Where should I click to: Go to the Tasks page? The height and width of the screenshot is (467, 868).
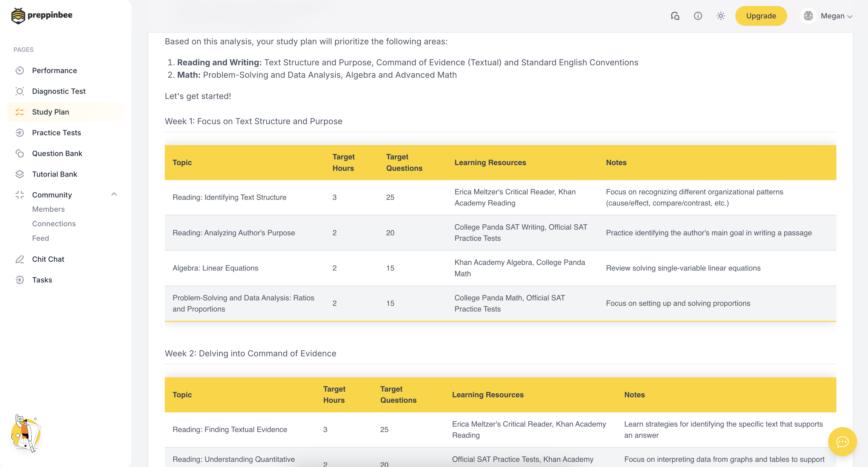(42, 280)
